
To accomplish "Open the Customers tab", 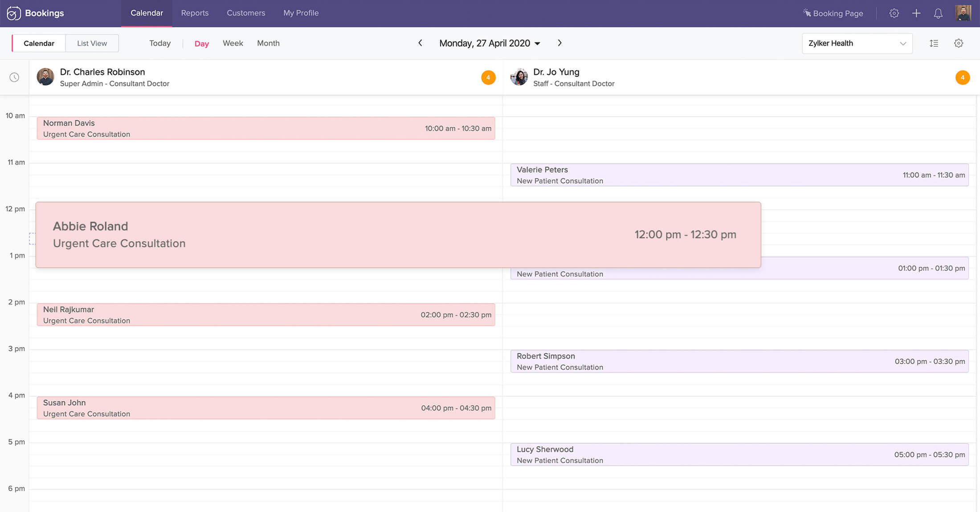I will pyautogui.click(x=246, y=13).
